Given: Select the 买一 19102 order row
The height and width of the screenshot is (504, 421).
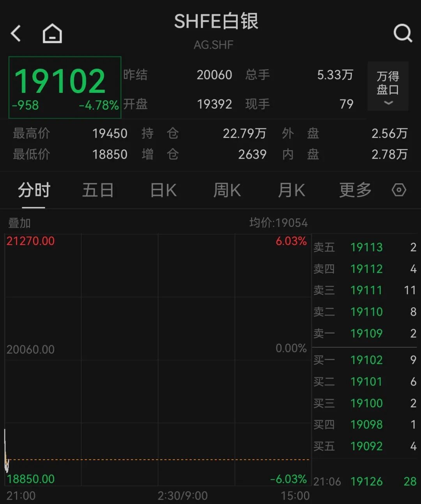Looking at the screenshot, I should click(365, 360).
